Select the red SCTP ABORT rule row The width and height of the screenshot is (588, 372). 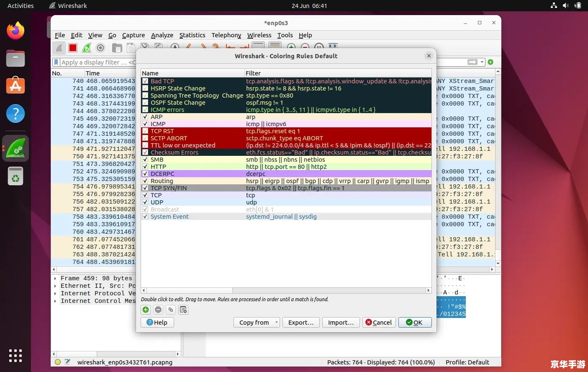pos(286,138)
